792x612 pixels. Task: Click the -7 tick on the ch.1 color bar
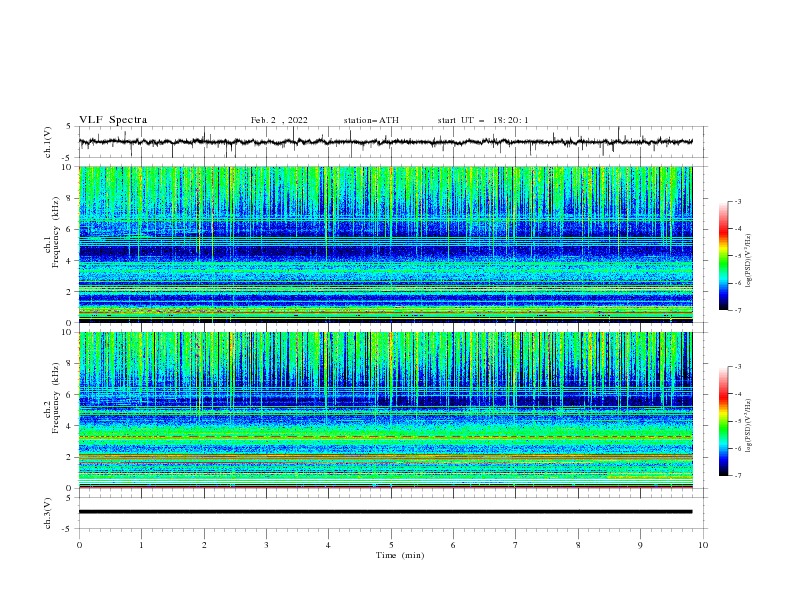tap(738, 310)
